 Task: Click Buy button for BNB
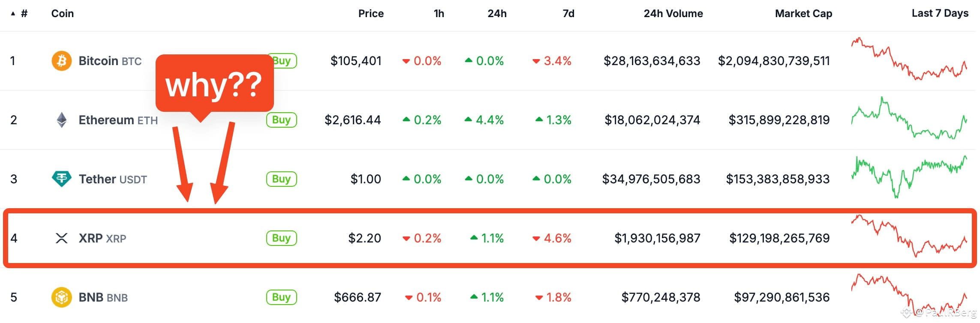pyautogui.click(x=282, y=297)
